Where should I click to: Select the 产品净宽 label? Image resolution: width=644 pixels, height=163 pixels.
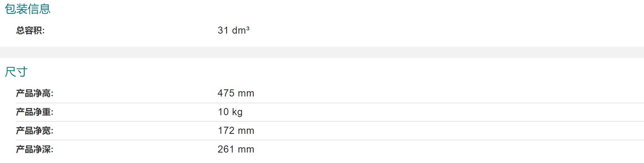pos(35,130)
